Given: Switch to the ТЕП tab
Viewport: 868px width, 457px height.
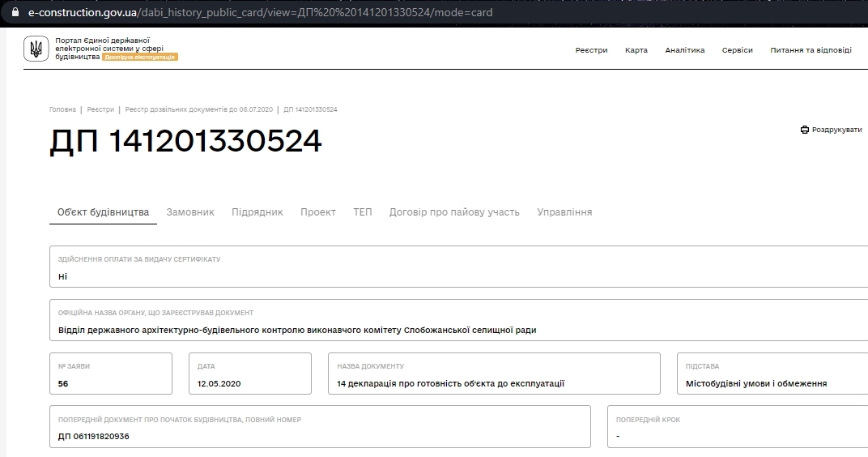Looking at the screenshot, I should (x=363, y=212).
